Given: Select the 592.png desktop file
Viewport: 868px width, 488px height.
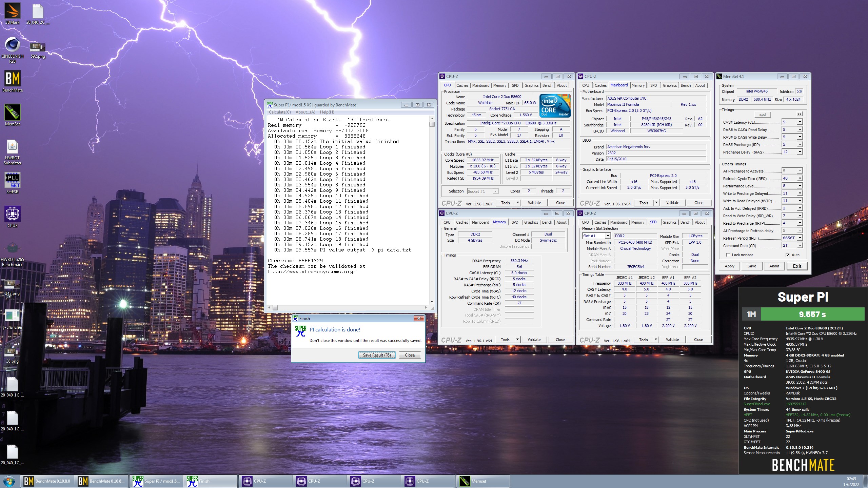Looking at the screenshot, I should coord(38,50).
